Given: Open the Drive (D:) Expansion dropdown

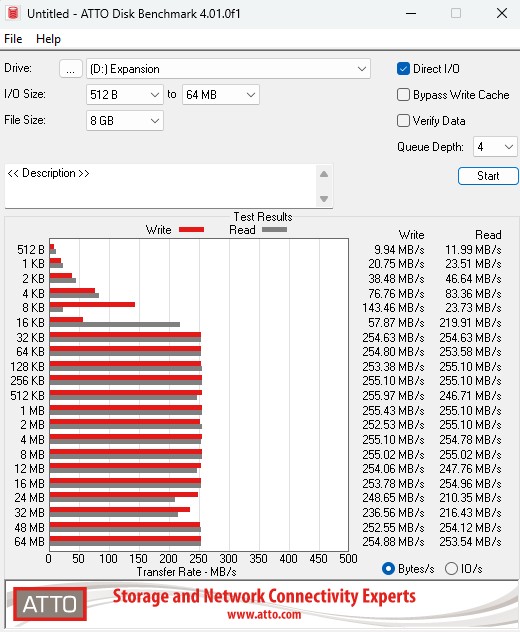Looking at the screenshot, I should 228,69.
